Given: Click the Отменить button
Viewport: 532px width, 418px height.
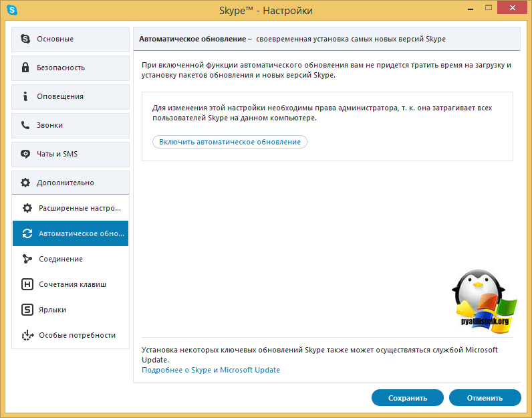Looking at the screenshot, I should click(485, 398).
